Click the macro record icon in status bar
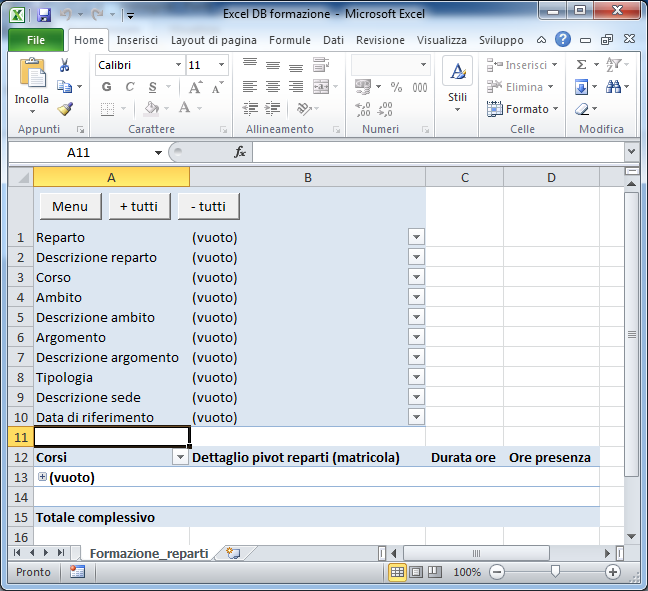This screenshot has width=648, height=591. (77, 572)
